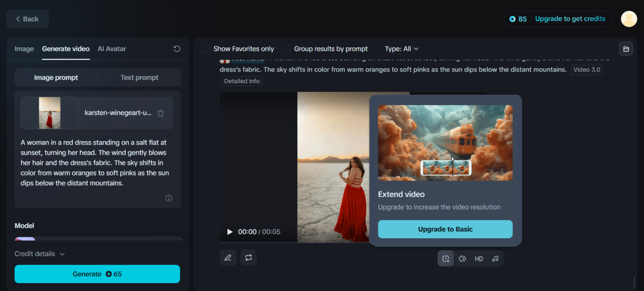Click the Model selector card

tap(98, 238)
